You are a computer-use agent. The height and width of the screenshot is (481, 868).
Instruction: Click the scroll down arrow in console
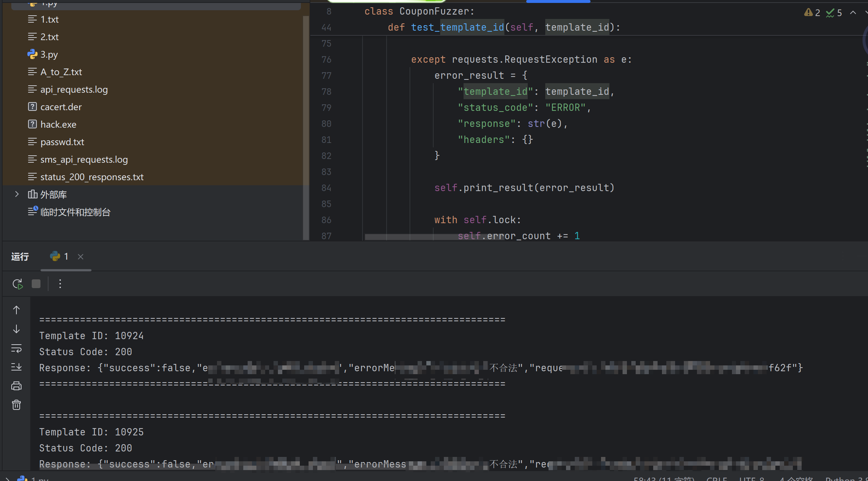tap(16, 329)
